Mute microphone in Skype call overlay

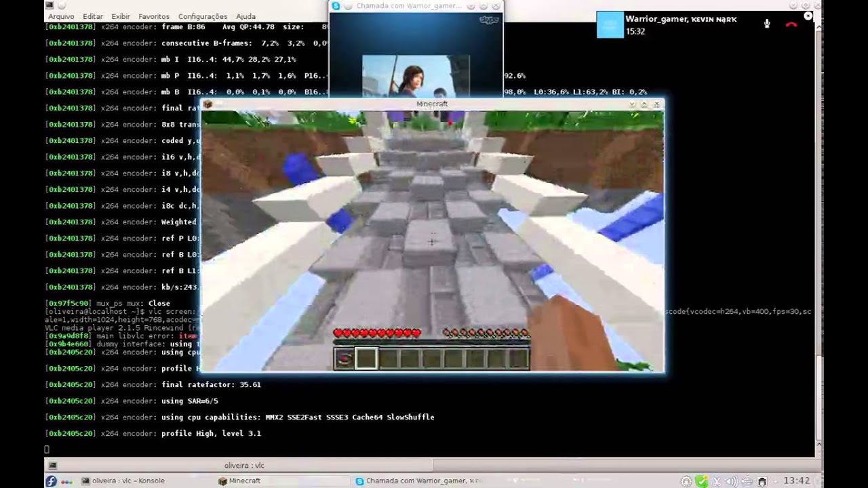(x=767, y=24)
